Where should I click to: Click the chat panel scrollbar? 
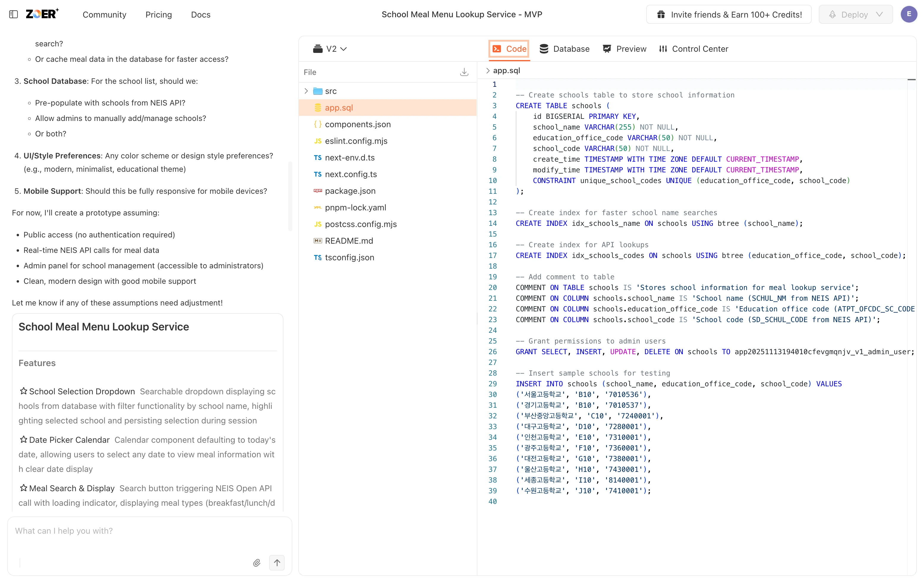point(290,196)
